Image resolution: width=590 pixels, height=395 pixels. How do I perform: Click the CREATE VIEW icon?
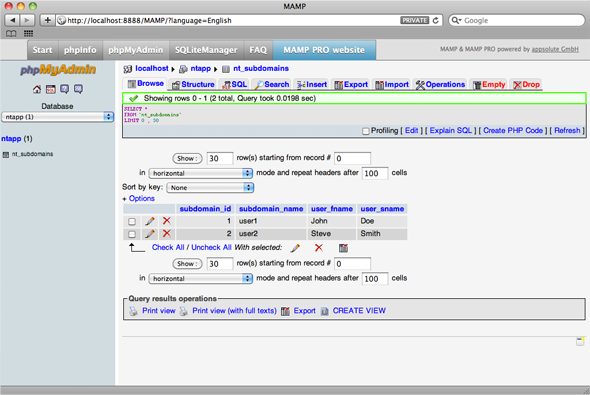(x=324, y=311)
